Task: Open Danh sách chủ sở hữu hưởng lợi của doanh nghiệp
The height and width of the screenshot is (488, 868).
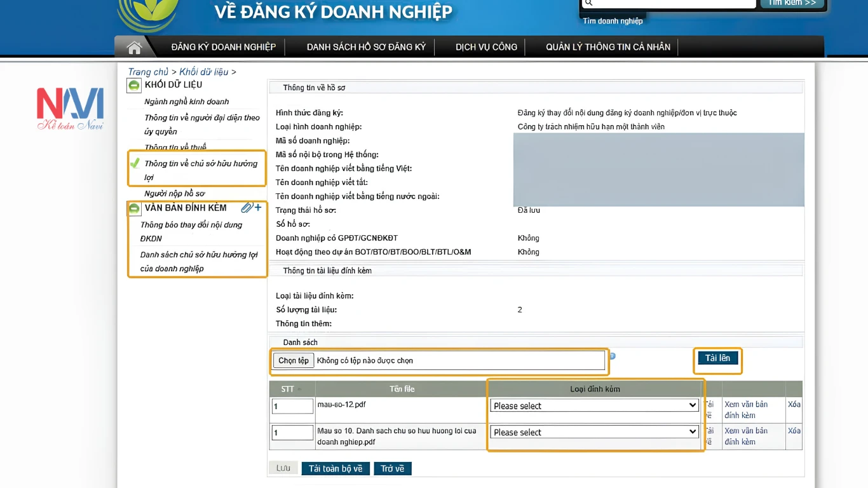Action: point(199,261)
